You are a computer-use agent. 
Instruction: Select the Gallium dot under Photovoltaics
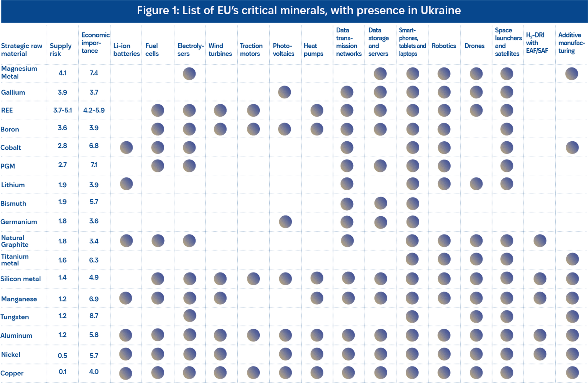tap(284, 92)
